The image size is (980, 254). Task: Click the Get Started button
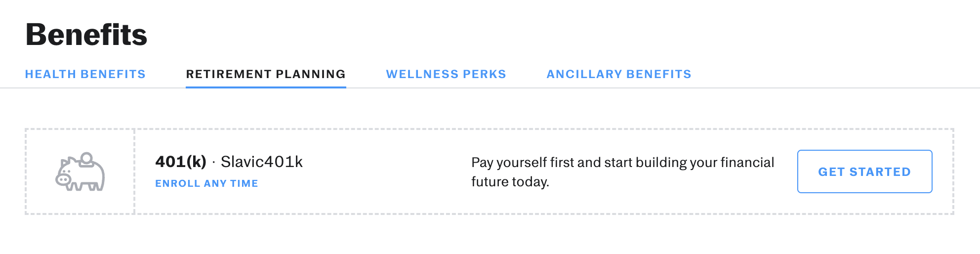pos(864,171)
